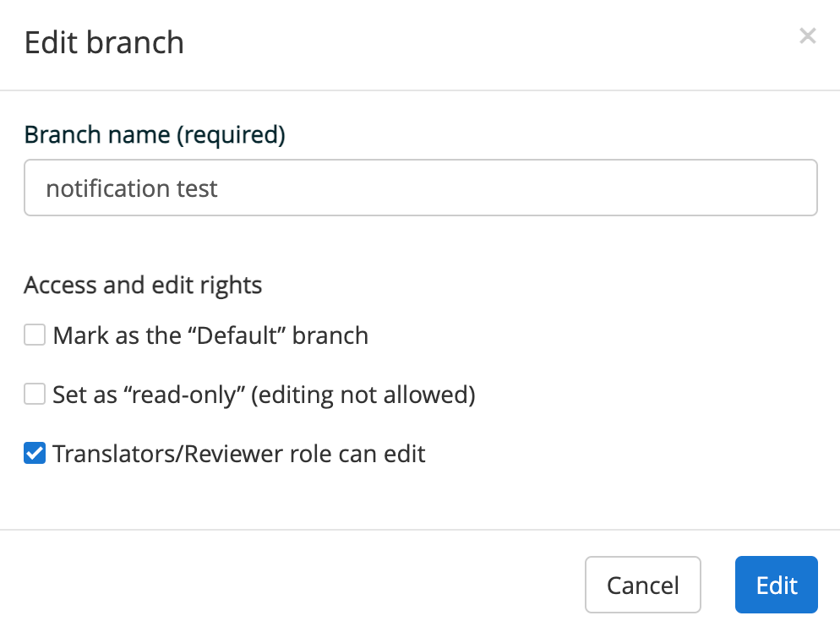The width and height of the screenshot is (840, 632).
Task: Focus the Branch name input field
Action: click(x=421, y=188)
